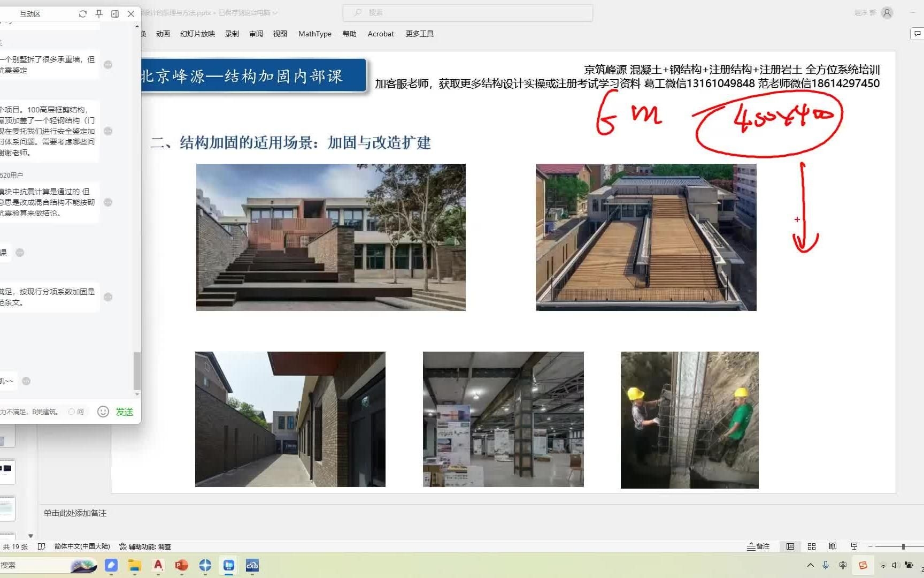This screenshot has width=924, height=578.
Task: Pin the 互动区 interaction panel
Action: pos(99,14)
